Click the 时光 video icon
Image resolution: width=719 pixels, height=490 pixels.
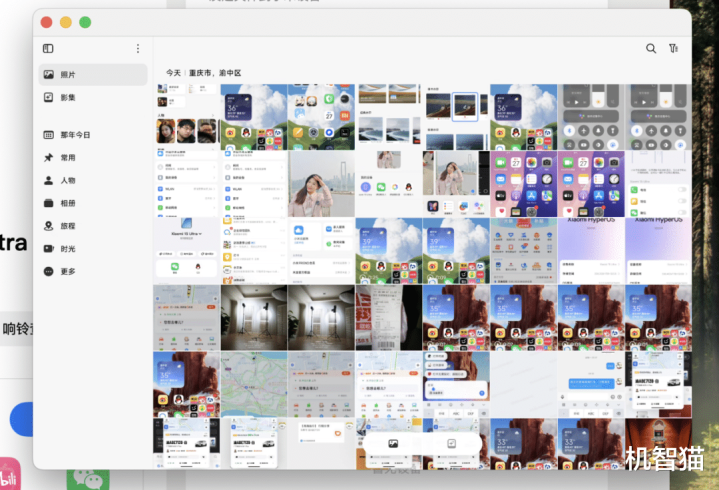click(x=48, y=249)
